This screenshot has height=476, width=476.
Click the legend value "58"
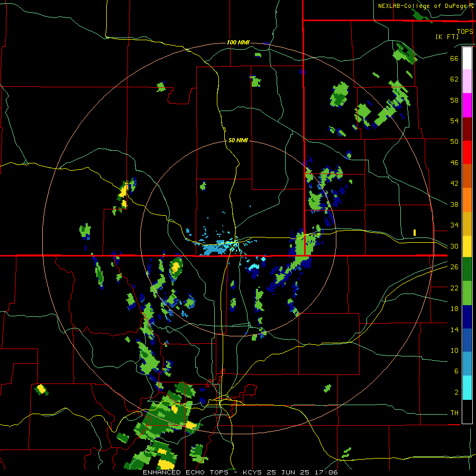point(454,100)
